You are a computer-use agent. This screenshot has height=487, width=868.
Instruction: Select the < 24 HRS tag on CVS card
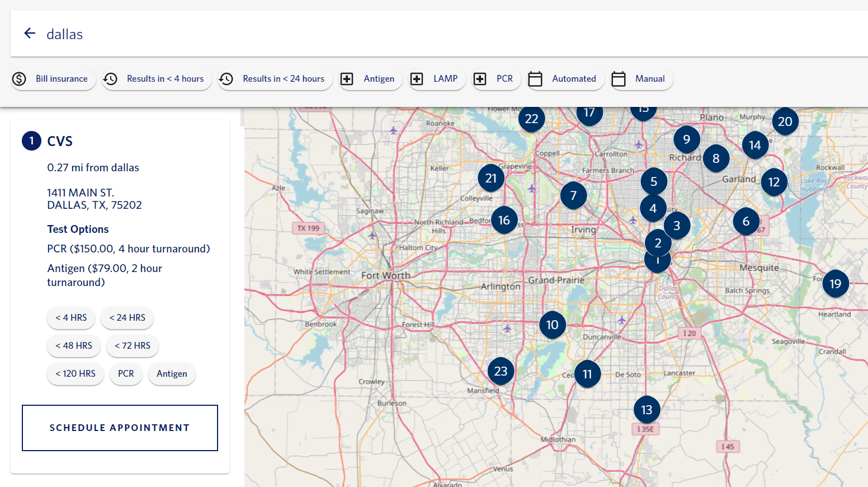click(127, 317)
